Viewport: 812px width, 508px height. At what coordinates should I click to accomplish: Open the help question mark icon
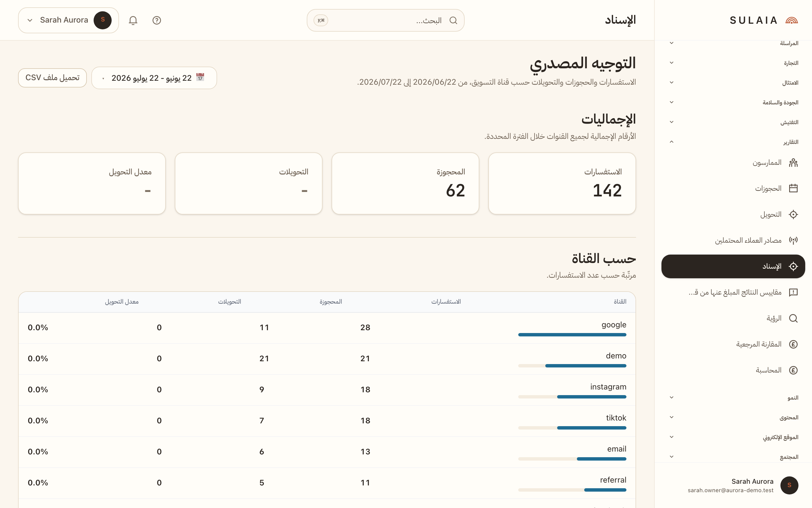[157, 21]
